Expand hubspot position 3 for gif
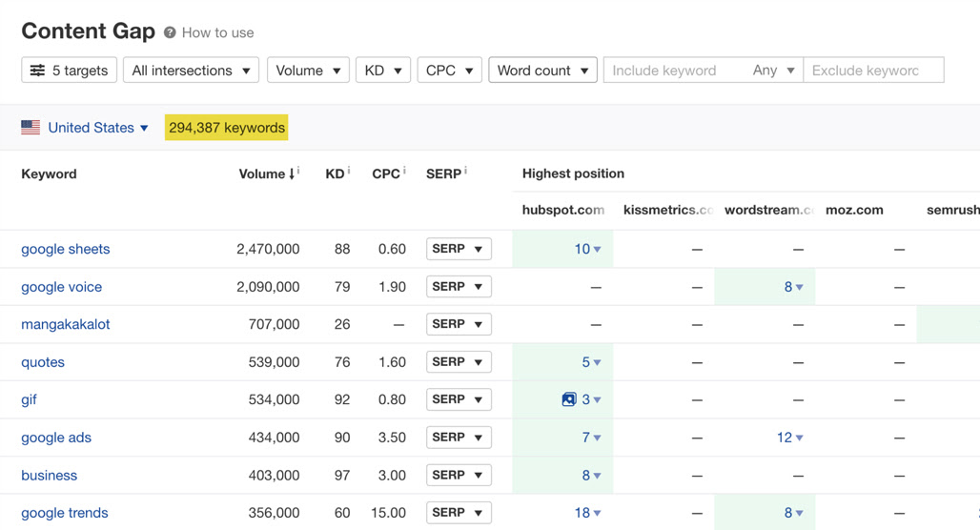980x530 pixels. 591,399
